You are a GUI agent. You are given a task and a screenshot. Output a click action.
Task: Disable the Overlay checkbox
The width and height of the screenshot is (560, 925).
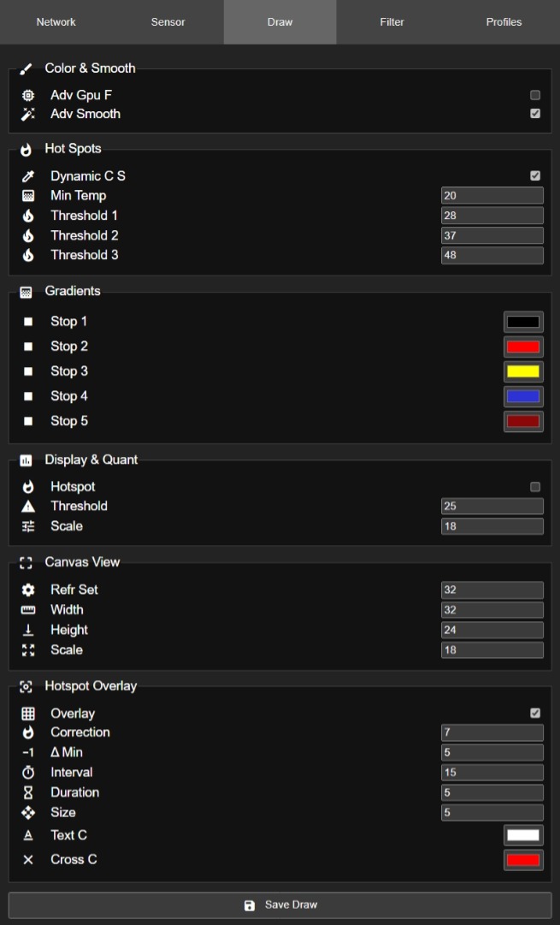point(535,713)
